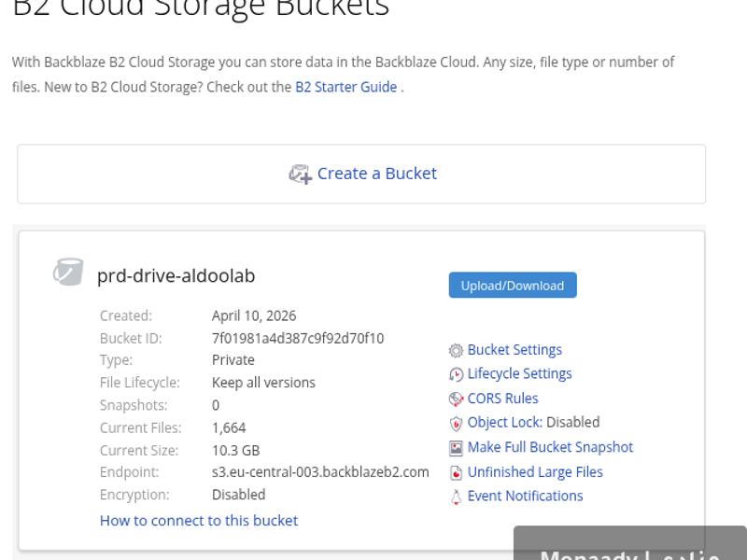747x560 pixels.
Task: Click the Snapshots value 0
Action: click(x=216, y=405)
